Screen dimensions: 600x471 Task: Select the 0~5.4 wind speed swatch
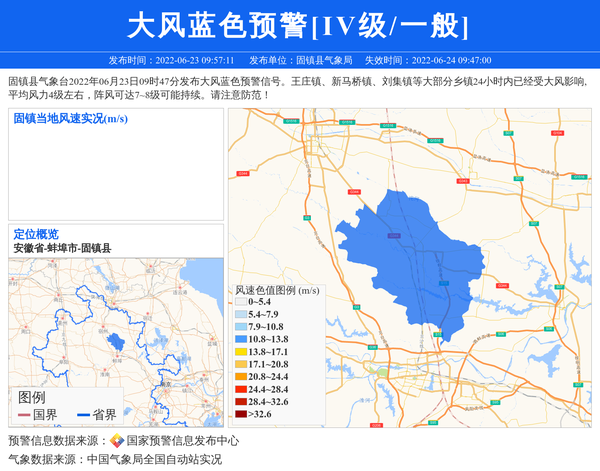(240, 301)
